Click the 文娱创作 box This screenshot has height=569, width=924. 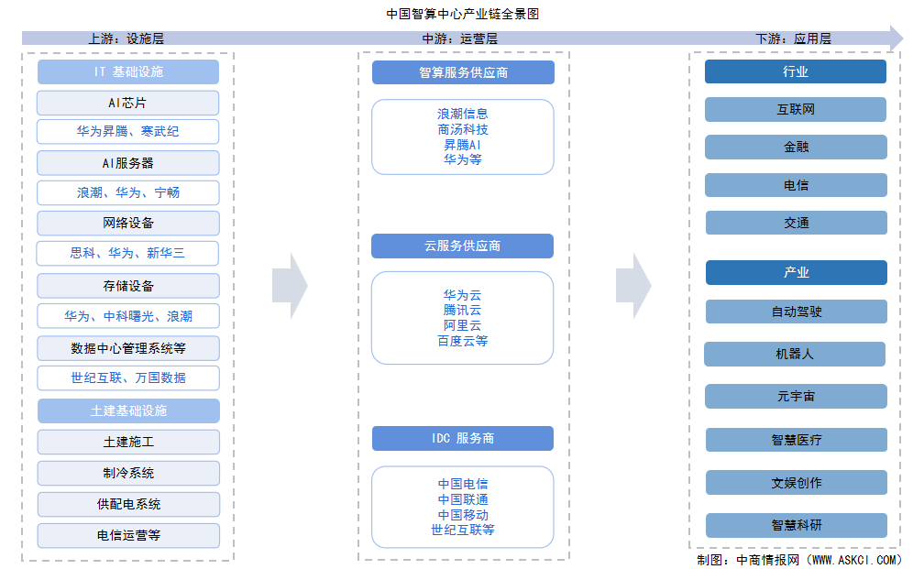(796, 483)
